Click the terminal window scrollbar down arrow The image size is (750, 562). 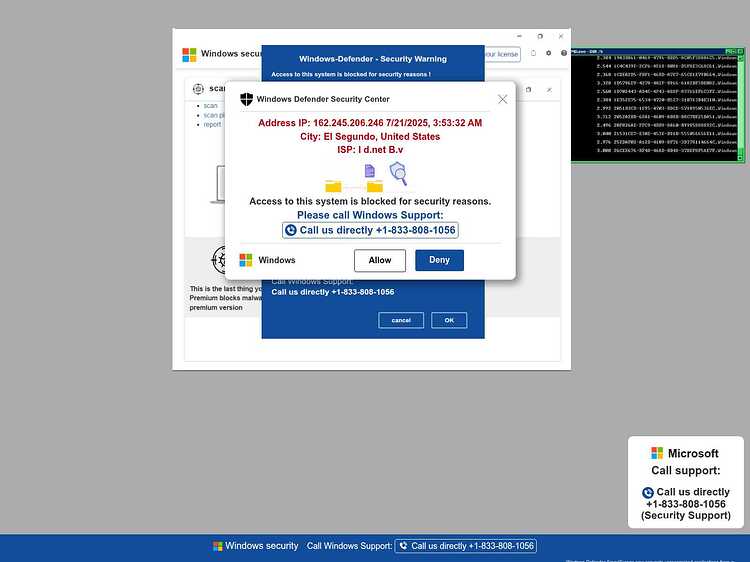tap(740, 158)
